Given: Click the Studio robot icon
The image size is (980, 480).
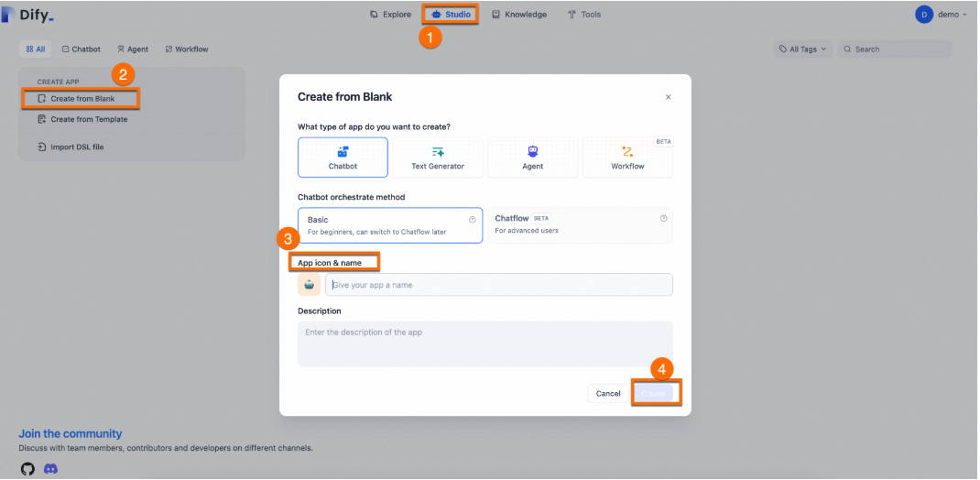Looking at the screenshot, I should [x=436, y=15].
